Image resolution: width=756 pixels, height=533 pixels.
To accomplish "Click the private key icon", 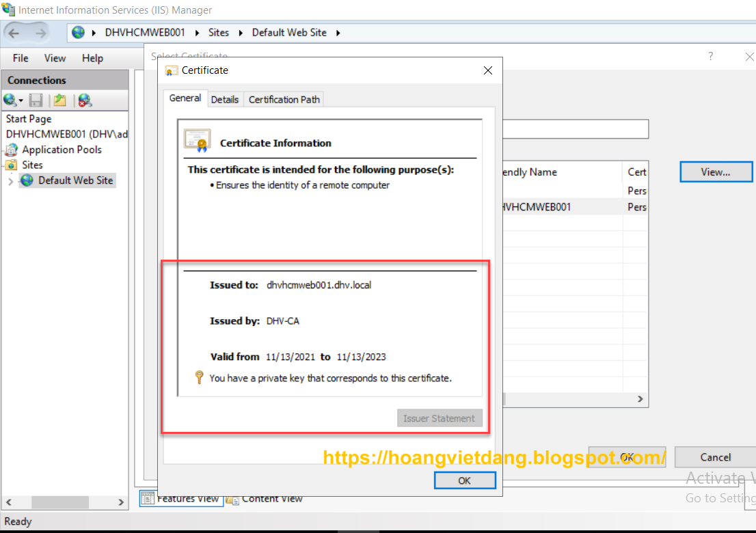I will [x=199, y=377].
